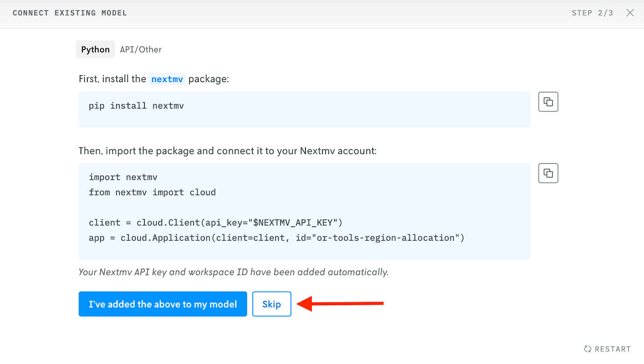644x364 pixels.
Task: Open the nextmv package link
Action: (x=167, y=79)
